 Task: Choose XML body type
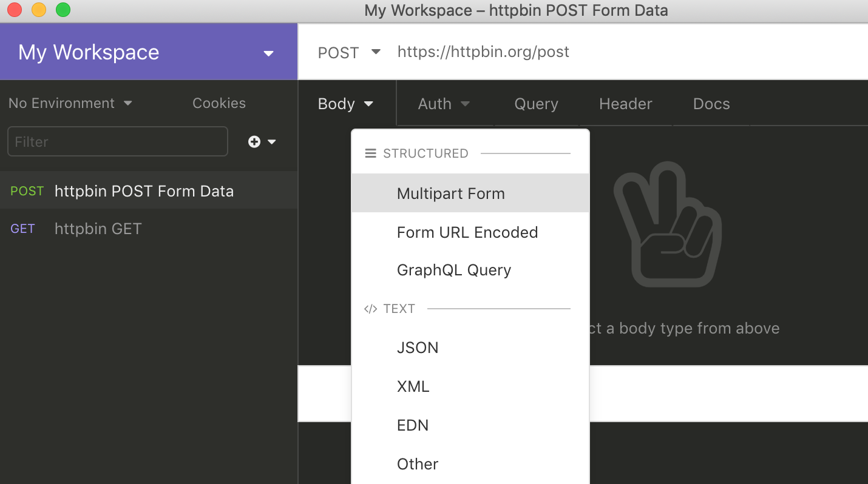coord(470,386)
